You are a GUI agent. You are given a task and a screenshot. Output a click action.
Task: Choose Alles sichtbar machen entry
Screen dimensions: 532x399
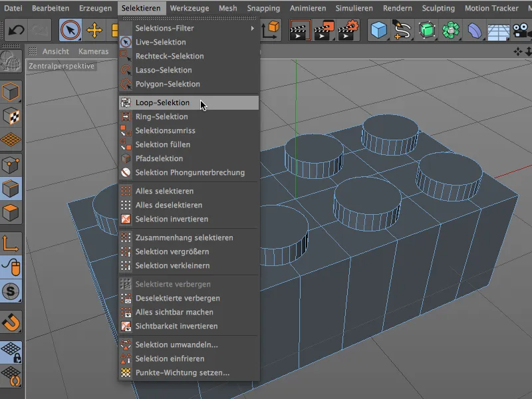tap(189, 312)
